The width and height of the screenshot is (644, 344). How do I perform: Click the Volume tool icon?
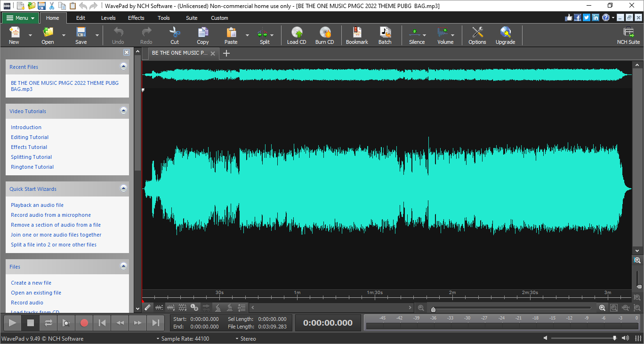coord(443,33)
